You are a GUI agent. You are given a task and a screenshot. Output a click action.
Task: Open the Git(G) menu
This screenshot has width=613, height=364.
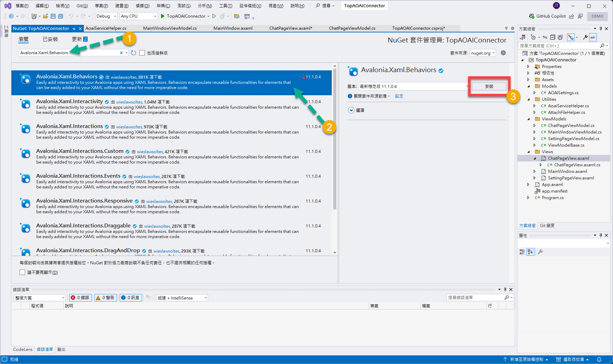click(x=82, y=6)
